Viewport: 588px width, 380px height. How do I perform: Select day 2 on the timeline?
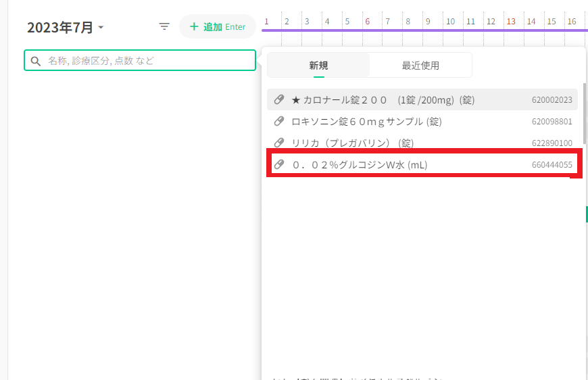coord(287,22)
